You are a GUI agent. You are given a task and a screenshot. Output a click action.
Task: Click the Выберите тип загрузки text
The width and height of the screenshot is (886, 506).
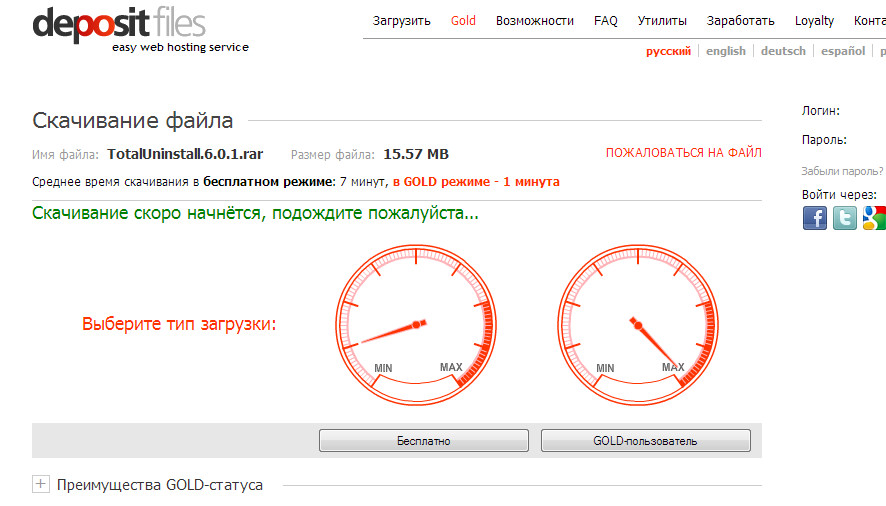(179, 324)
